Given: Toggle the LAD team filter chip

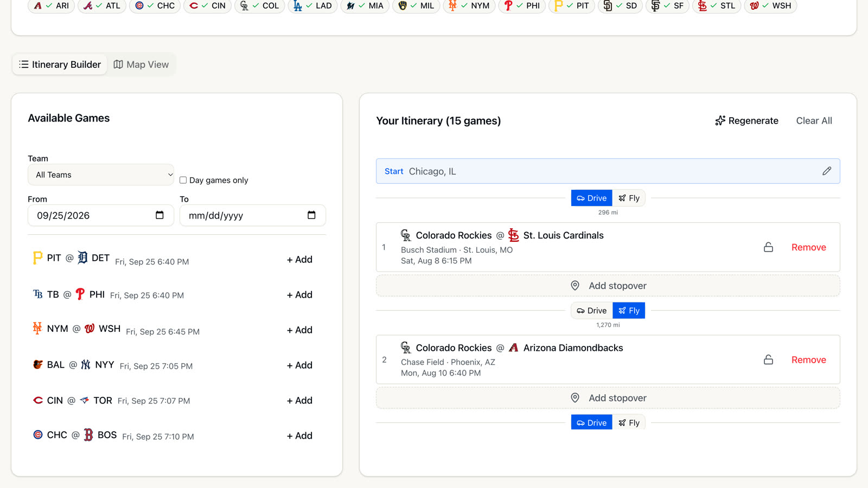Looking at the screenshot, I should [x=312, y=5].
